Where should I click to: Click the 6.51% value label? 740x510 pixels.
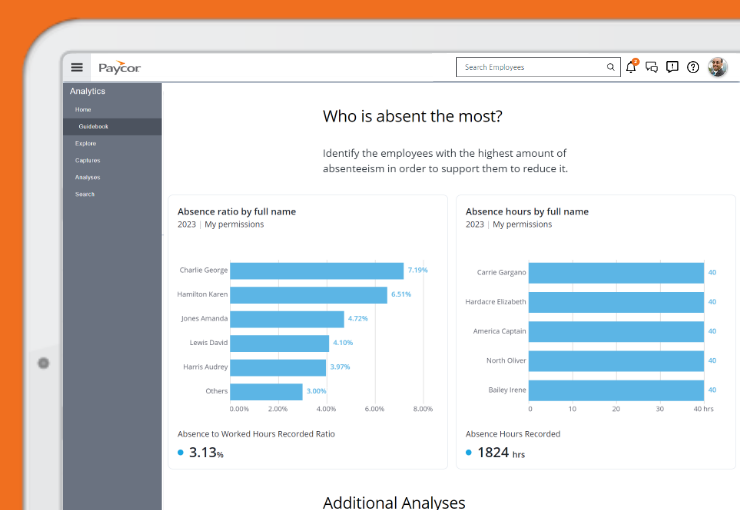click(x=401, y=294)
